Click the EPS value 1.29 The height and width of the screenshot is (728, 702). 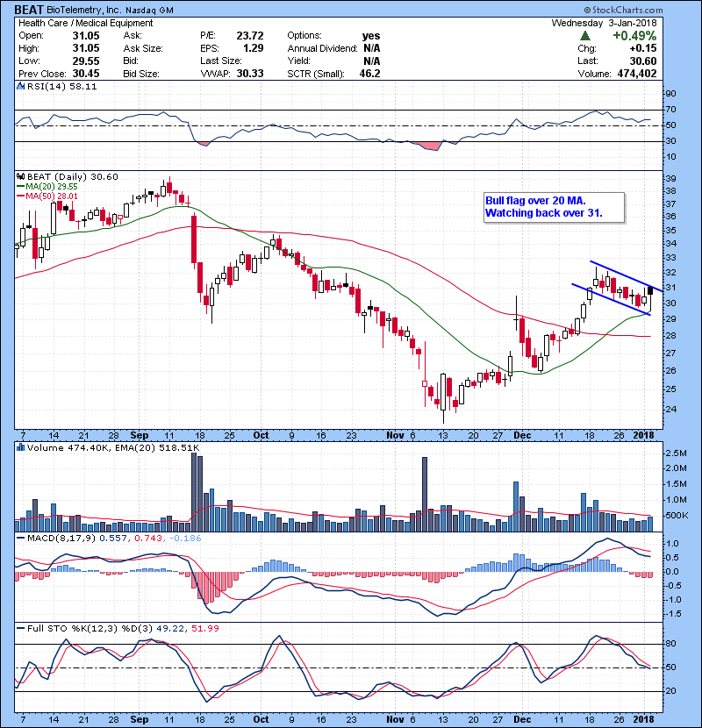254,48
